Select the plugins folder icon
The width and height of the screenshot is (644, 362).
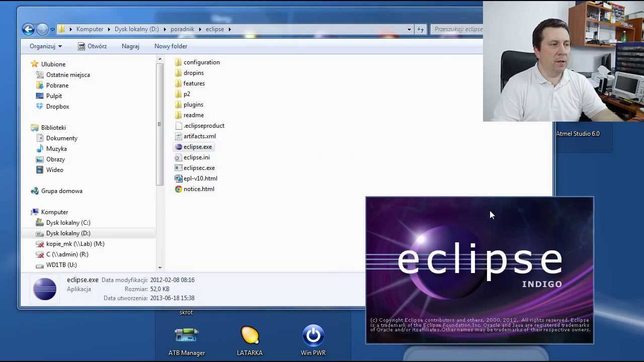(x=178, y=105)
